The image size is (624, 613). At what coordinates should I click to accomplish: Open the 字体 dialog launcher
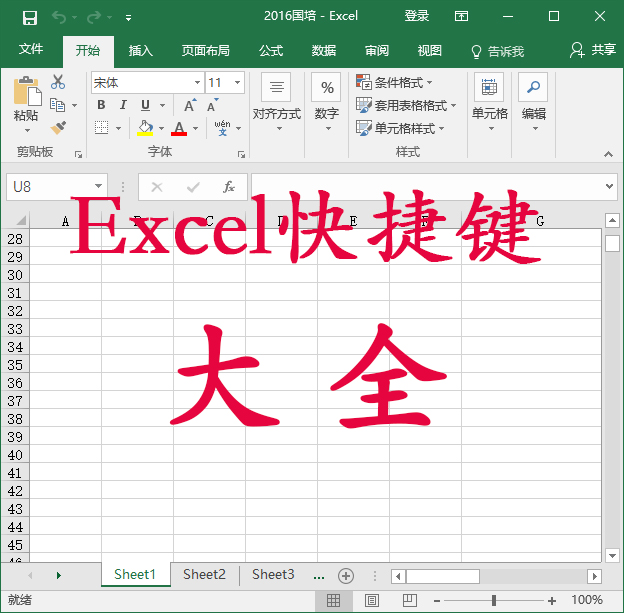241,154
